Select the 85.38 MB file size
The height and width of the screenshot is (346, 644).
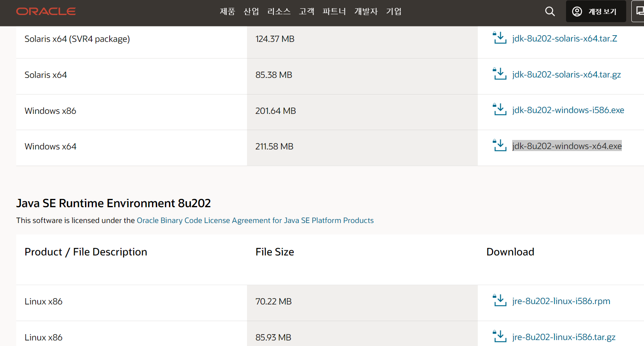coord(274,75)
